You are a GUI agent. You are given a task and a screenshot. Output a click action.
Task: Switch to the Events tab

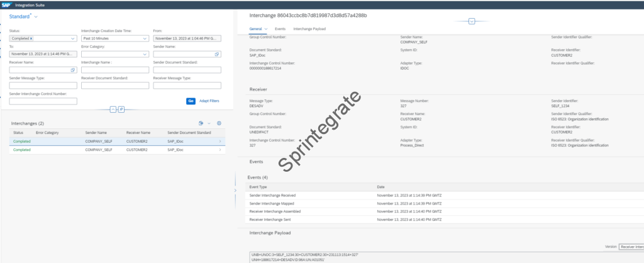coord(280,29)
